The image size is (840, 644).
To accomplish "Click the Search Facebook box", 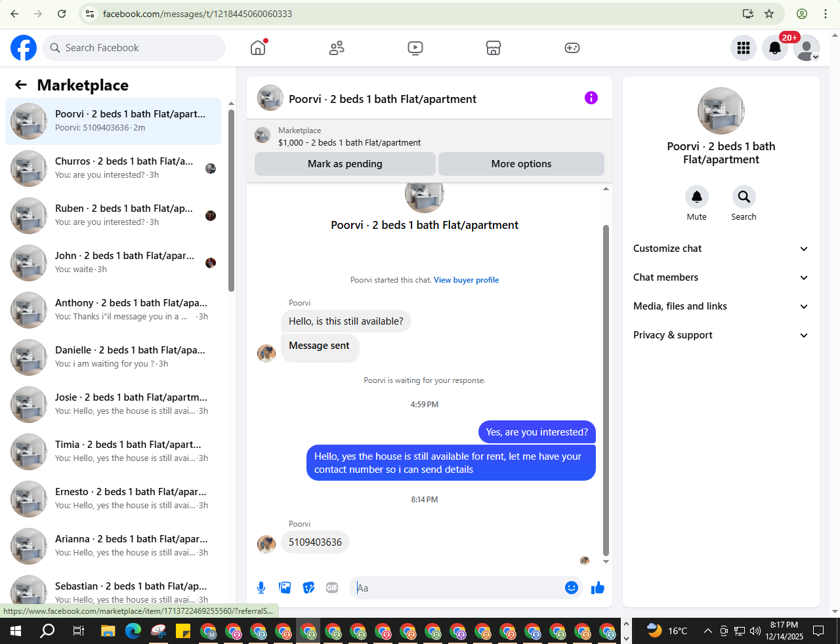I will point(135,48).
